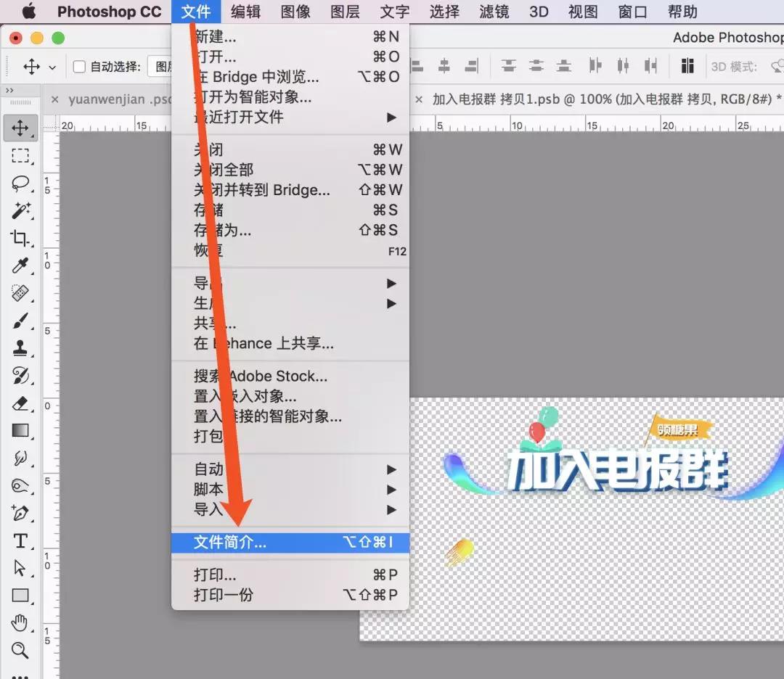Viewport: 784px width, 679px height.
Task: Click the align right edges icon
Action: coord(472,66)
